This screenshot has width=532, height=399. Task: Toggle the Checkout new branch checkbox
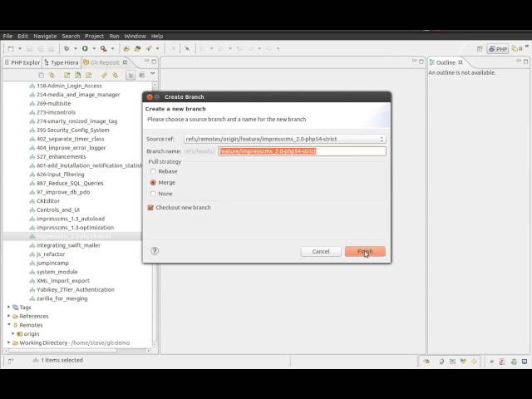tap(150, 208)
